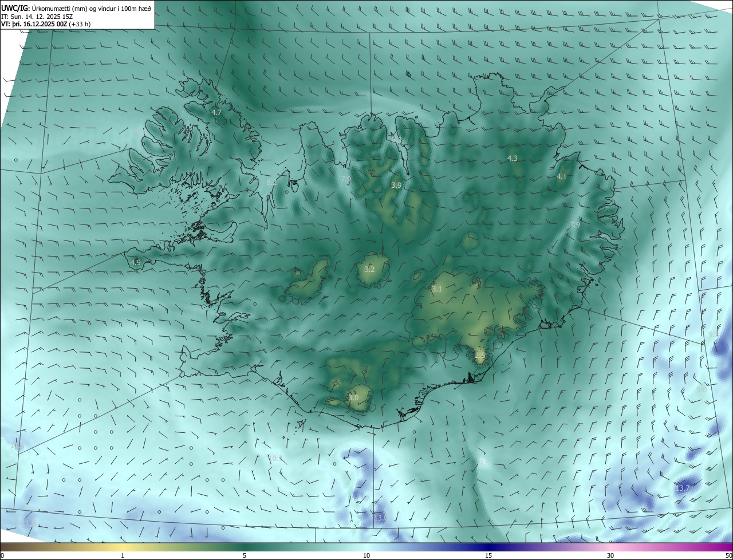Select the initial time 'IT: Sun. 14. 12. 2025 15Z'
733x560 pixels.
click(x=37, y=17)
